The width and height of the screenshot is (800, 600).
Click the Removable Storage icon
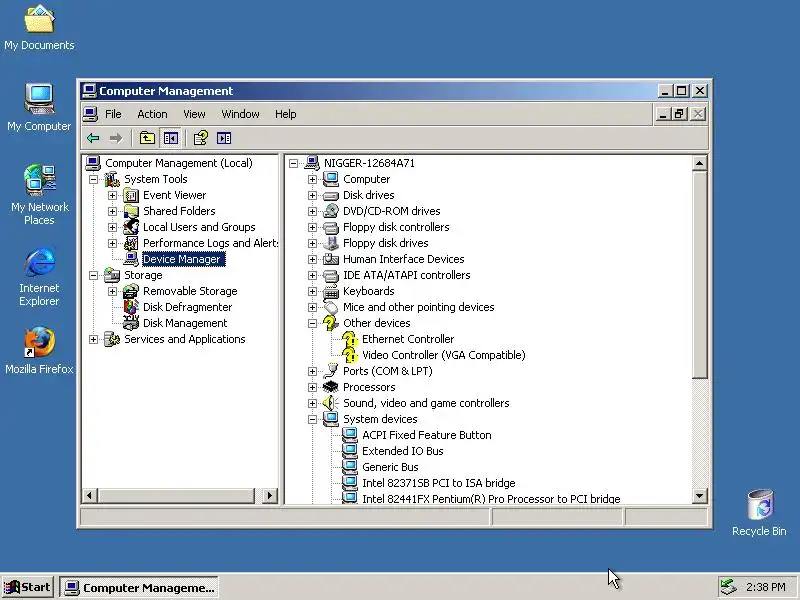click(131, 291)
